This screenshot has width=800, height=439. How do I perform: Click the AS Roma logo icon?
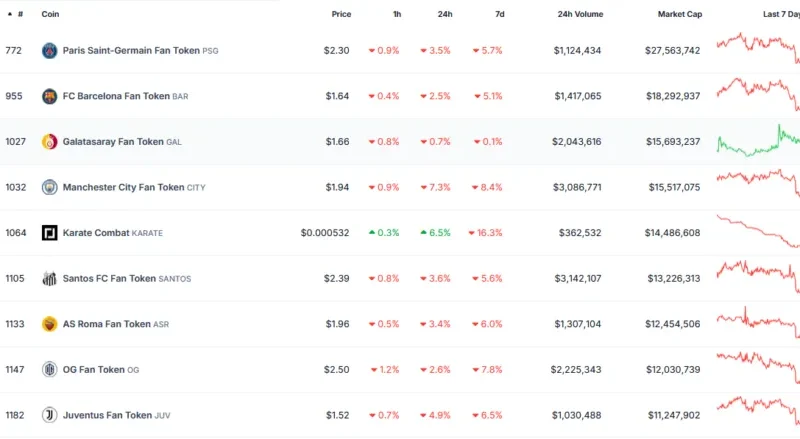[x=49, y=324]
